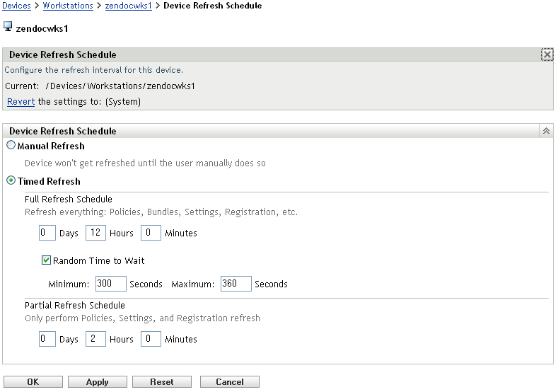This screenshot has height=392, width=558.
Task: Click the Full Refresh Days field
Action: [47, 233]
